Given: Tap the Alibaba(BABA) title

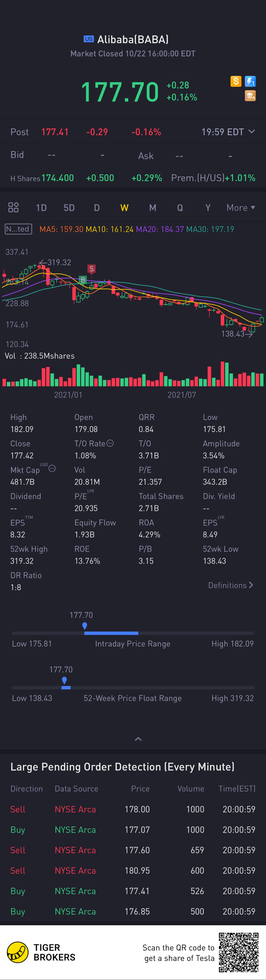Looking at the screenshot, I should coord(133,39).
